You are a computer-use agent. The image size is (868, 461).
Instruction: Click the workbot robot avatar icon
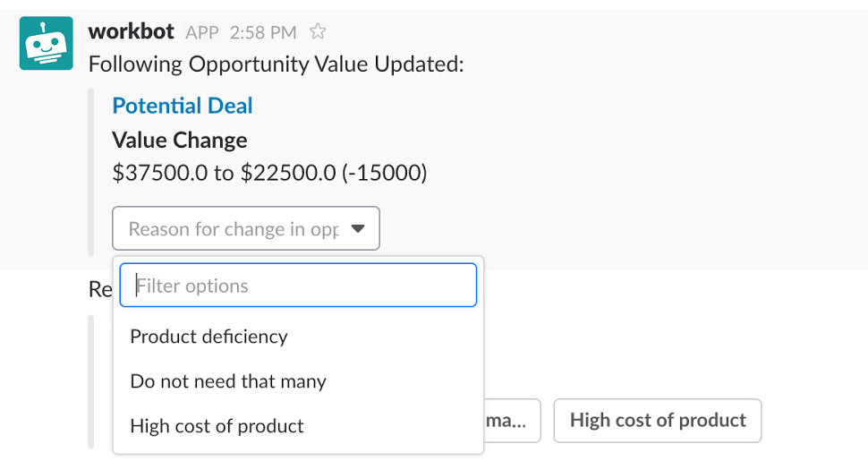click(x=46, y=43)
